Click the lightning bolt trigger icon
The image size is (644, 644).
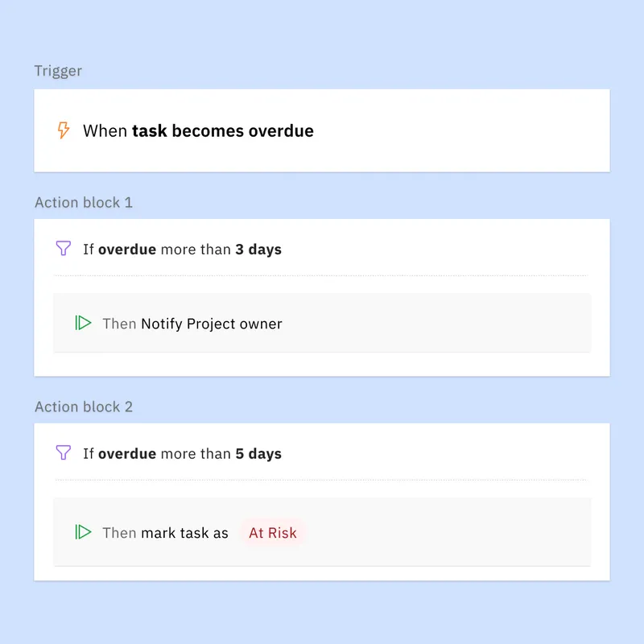point(64,130)
